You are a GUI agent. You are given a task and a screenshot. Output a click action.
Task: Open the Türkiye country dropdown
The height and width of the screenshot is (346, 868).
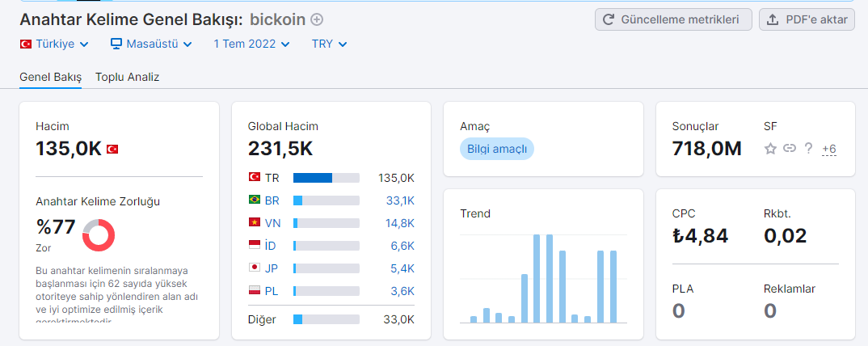pyautogui.click(x=54, y=44)
